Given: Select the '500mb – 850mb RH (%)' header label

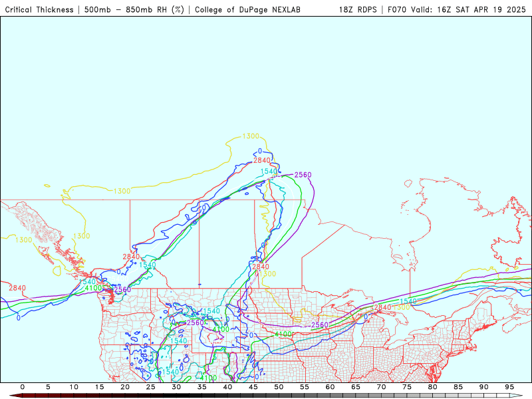Looking at the screenshot, I should point(134,9).
